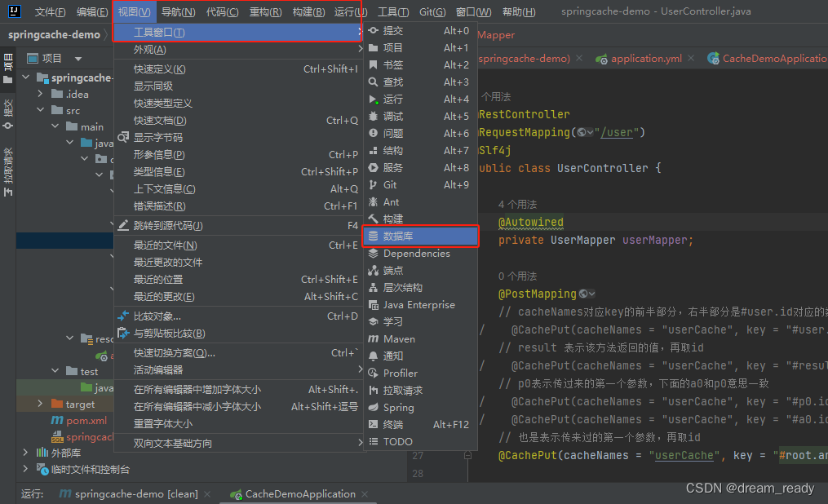This screenshot has height=504, width=828.
Task: Open 双向文本基础方向 submenu
Action: coord(238,444)
